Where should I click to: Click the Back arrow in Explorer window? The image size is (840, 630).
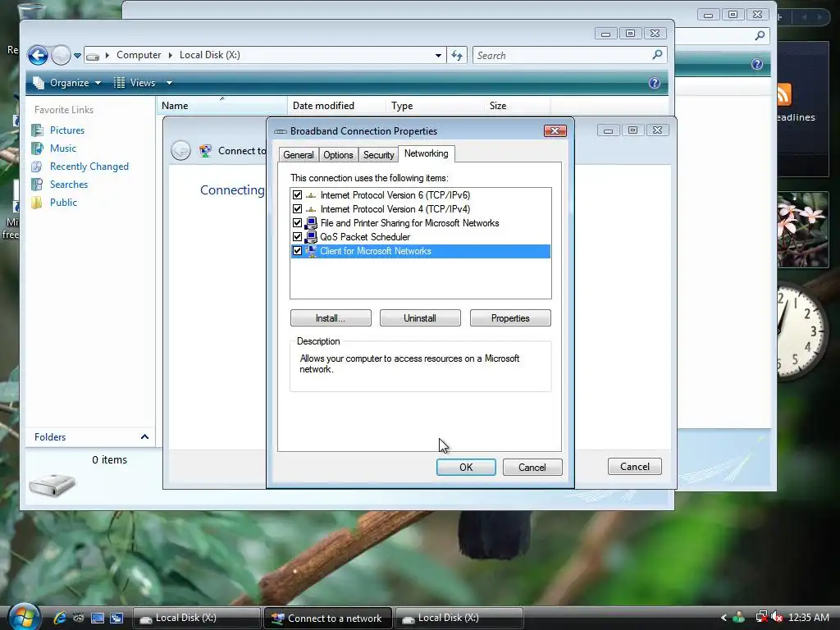(38, 55)
